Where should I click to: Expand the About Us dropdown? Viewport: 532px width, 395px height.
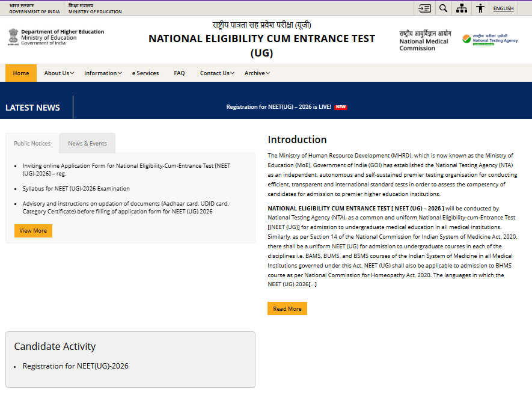58,73
